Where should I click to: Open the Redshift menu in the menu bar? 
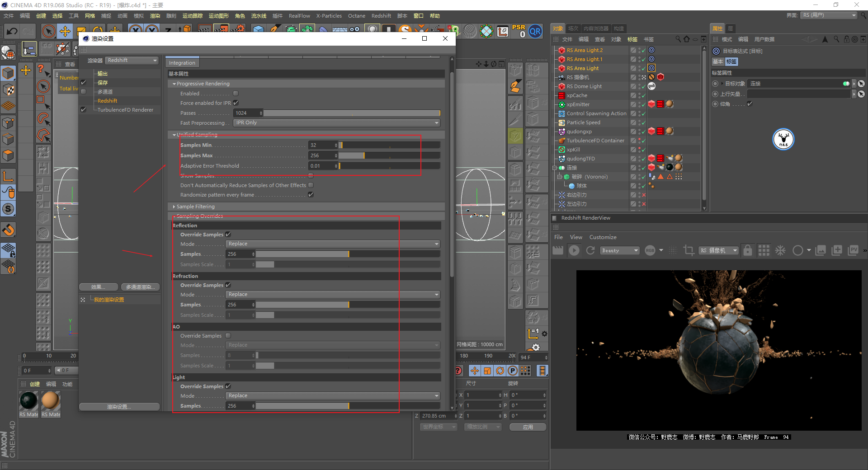click(x=381, y=16)
